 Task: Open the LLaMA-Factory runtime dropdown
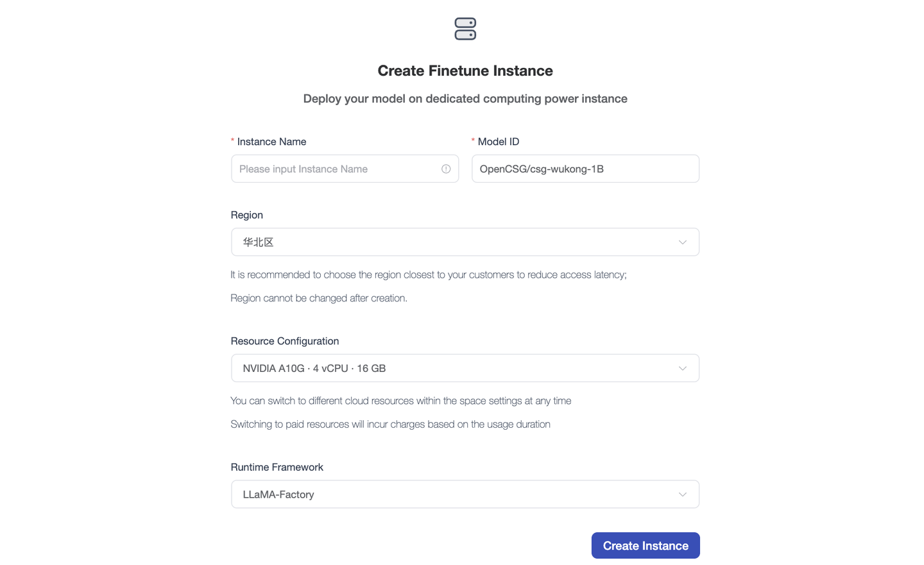(x=449, y=494)
